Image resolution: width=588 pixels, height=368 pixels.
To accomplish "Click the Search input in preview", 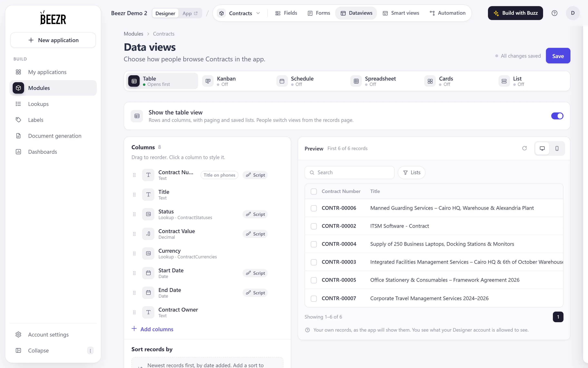I will [x=349, y=173].
